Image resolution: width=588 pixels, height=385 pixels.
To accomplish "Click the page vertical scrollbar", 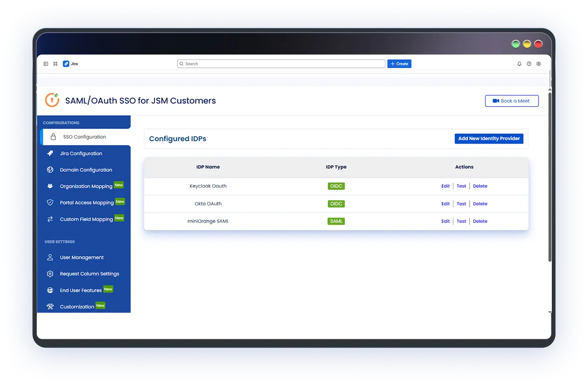I will 550,176.
